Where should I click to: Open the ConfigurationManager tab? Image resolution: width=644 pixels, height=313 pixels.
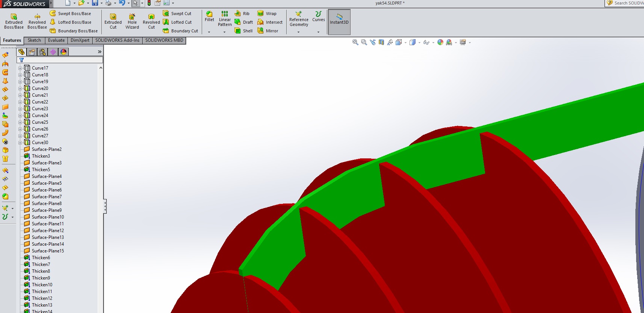click(x=42, y=52)
